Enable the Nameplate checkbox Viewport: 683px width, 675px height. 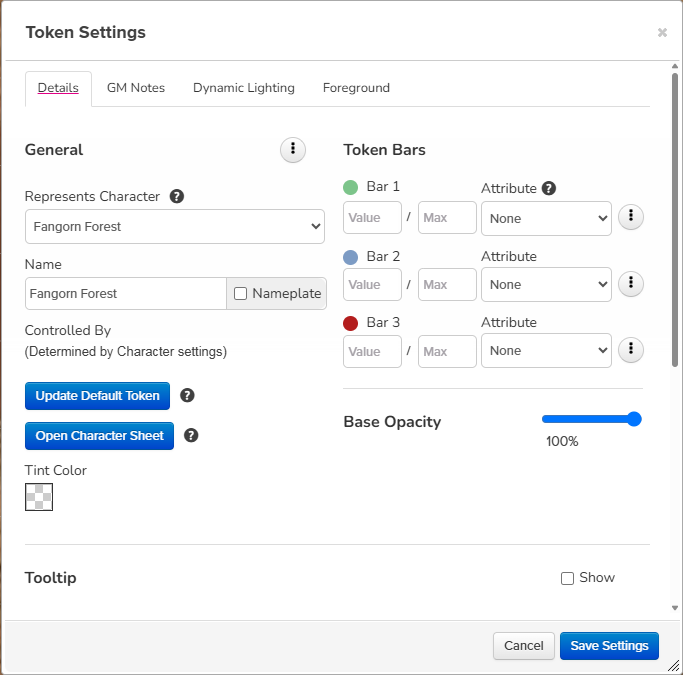[240, 294]
